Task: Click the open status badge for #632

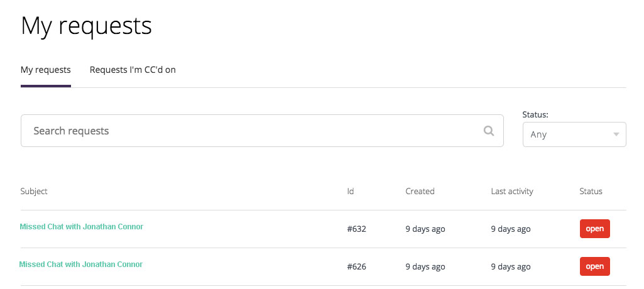Action: coord(595,229)
